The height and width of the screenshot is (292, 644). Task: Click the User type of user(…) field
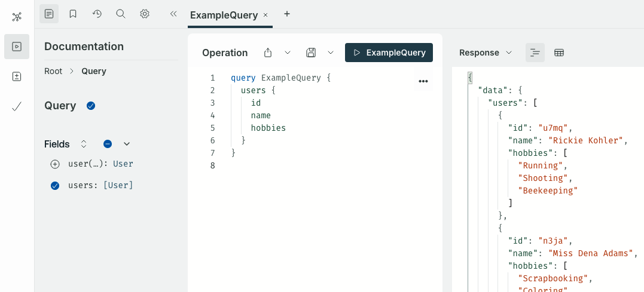click(x=123, y=164)
